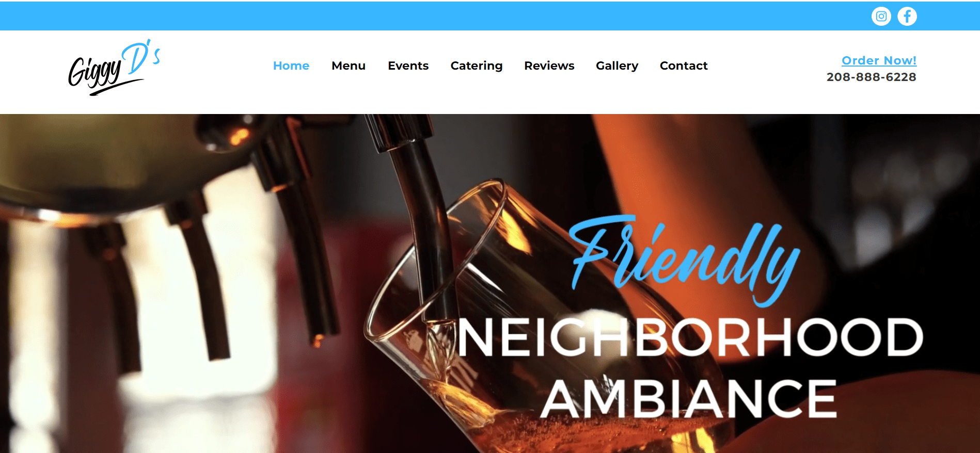Click the Order Now! link
The width and height of the screenshot is (980, 453).
pos(879,60)
